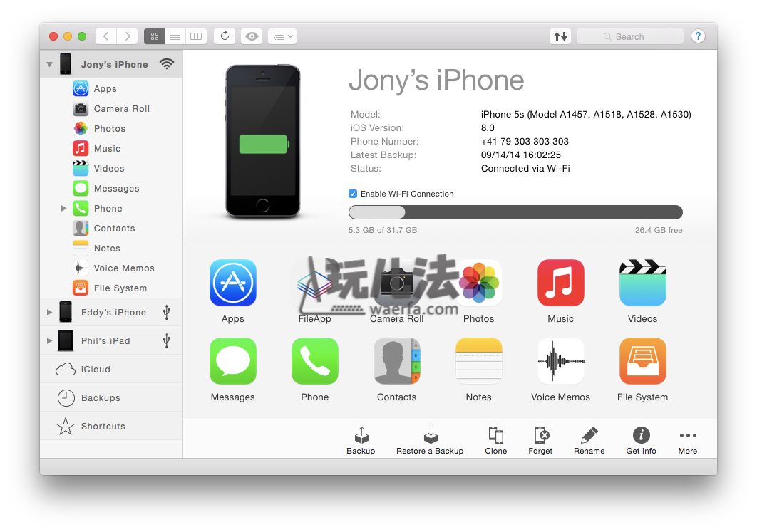Screen dimensions: 757x532
Task: Switch to icon grid view
Action: click(x=155, y=36)
